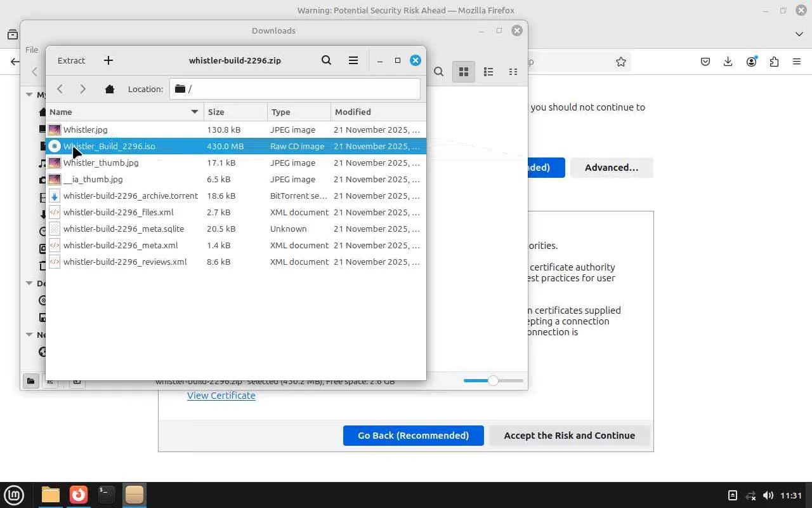Click the 130.8 kB size cell
Screen dimensions: 812x508
[223, 130]
